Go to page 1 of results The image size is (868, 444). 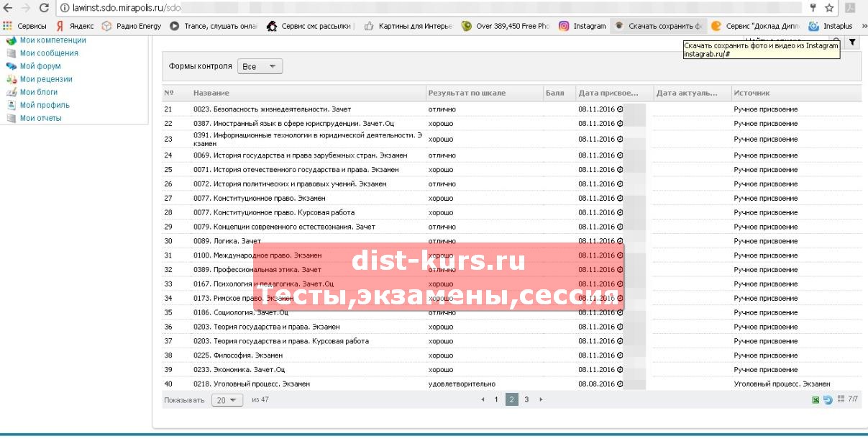click(x=495, y=399)
